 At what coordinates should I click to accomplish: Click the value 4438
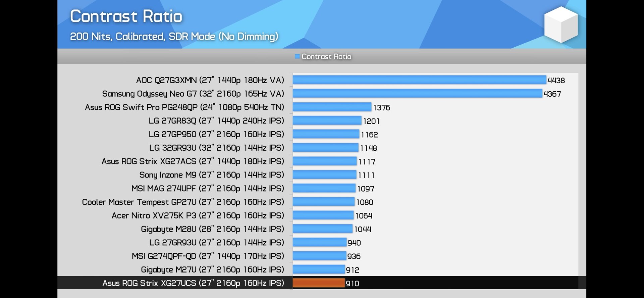(x=556, y=81)
